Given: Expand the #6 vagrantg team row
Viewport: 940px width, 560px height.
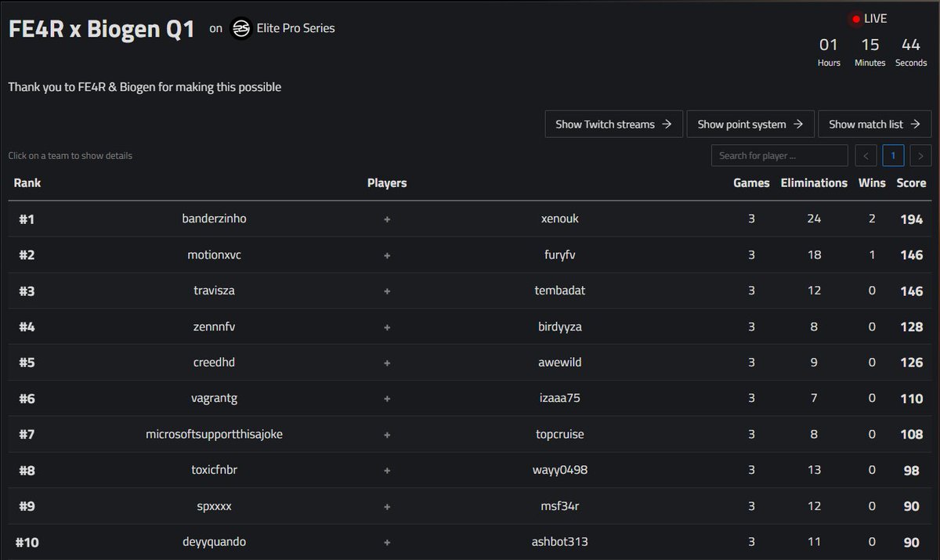Looking at the screenshot, I should [470, 399].
